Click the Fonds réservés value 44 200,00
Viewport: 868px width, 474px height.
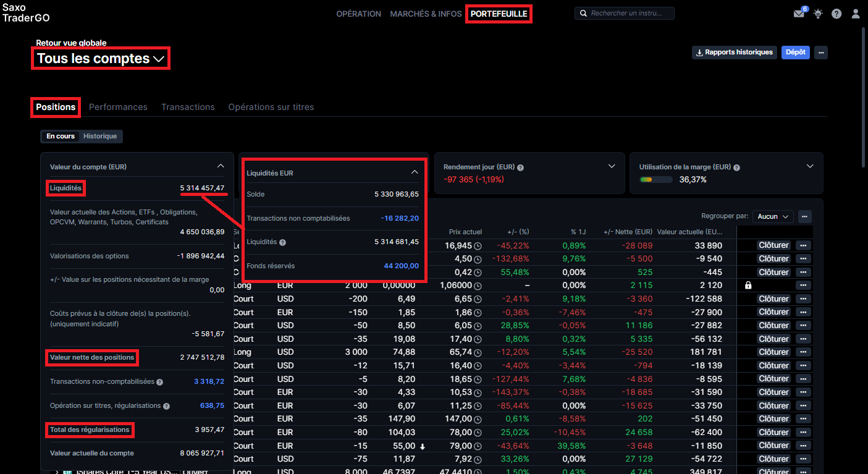[401, 266]
